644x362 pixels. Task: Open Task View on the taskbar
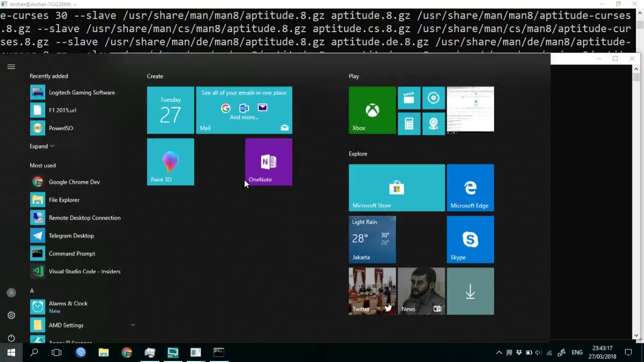coord(56,352)
